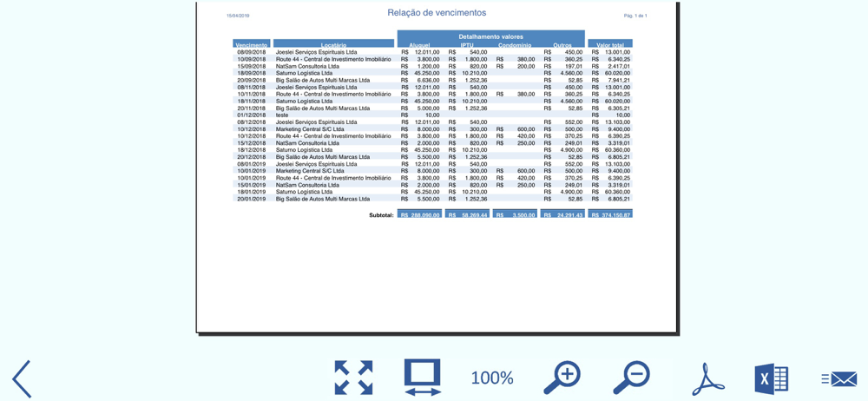Click the due date 10/09/2018
Image resolution: width=868 pixels, height=401 pixels.
point(252,59)
